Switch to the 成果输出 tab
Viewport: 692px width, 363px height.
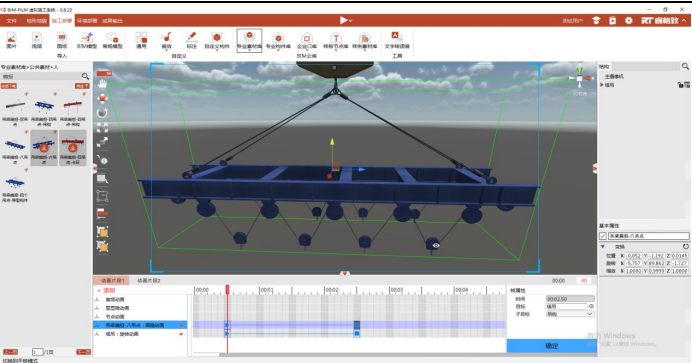tap(113, 21)
